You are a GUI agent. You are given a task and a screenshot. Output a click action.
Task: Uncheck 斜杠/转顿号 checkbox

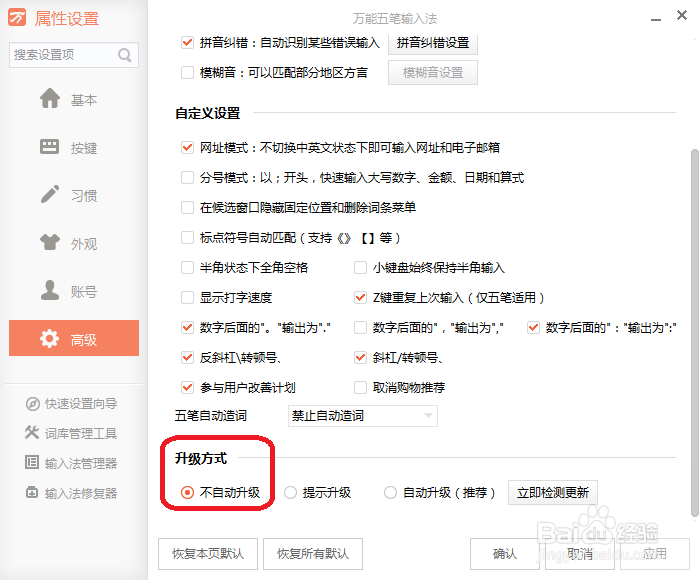pyautogui.click(x=360, y=357)
